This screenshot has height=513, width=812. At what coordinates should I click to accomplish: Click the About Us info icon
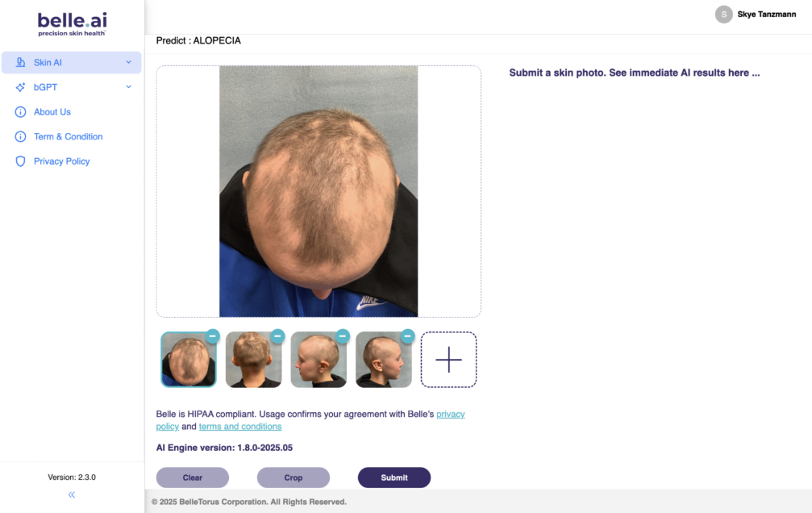tap(20, 112)
